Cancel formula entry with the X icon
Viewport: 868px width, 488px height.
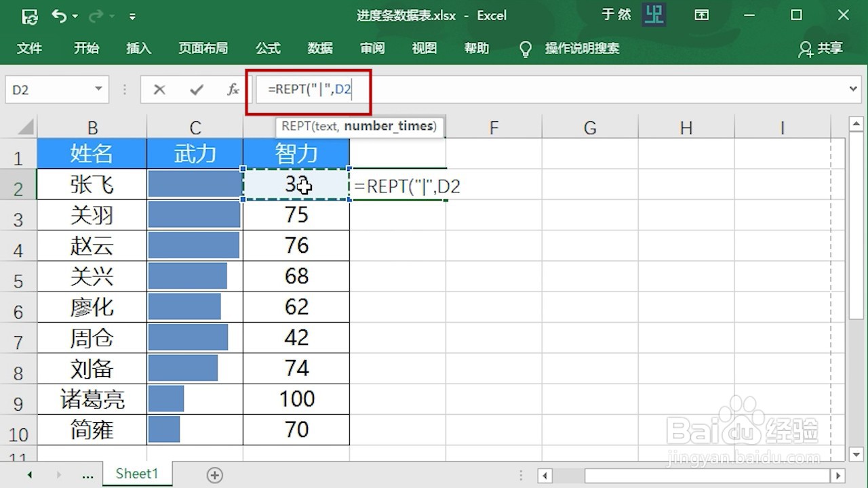(x=160, y=89)
